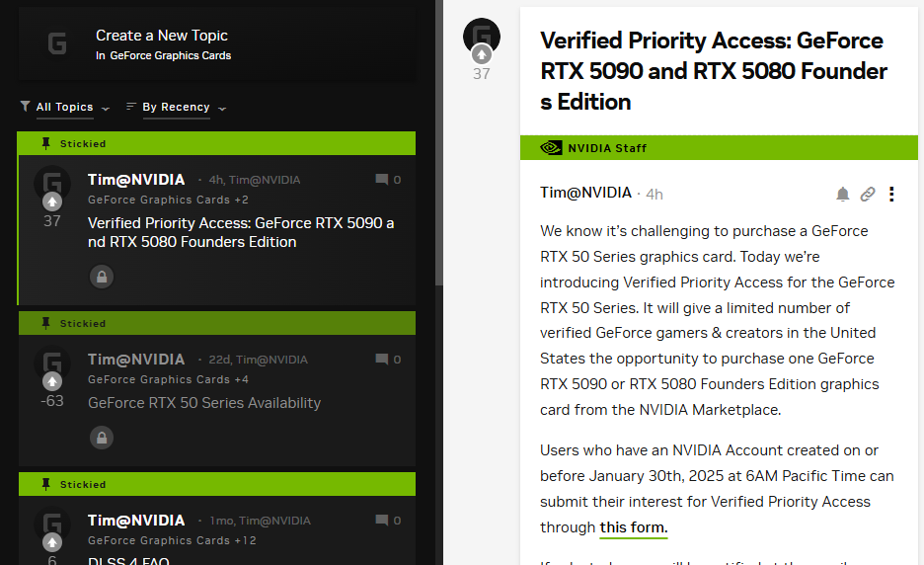Image resolution: width=924 pixels, height=565 pixels.
Task: Open the Tim@NVIDIA author name in post header
Action: tap(585, 193)
